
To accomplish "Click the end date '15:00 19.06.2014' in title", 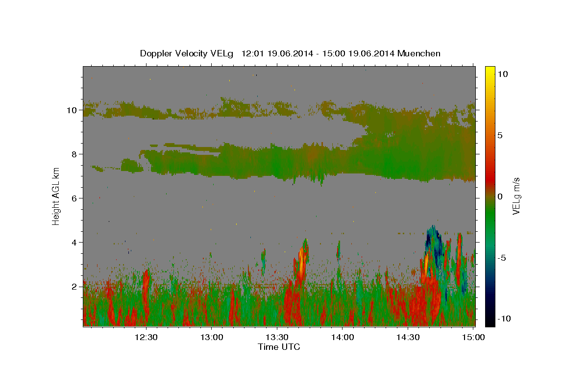I will pos(360,53).
